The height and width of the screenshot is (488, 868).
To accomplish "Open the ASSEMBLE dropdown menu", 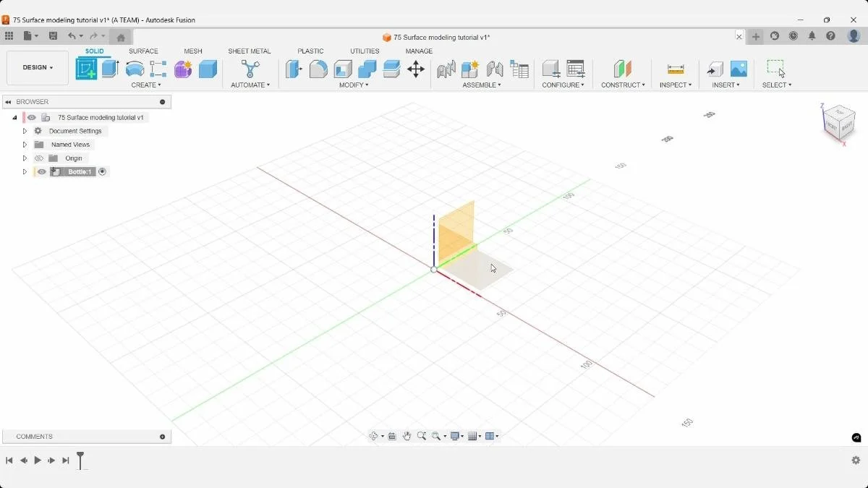I will (482, 85).
